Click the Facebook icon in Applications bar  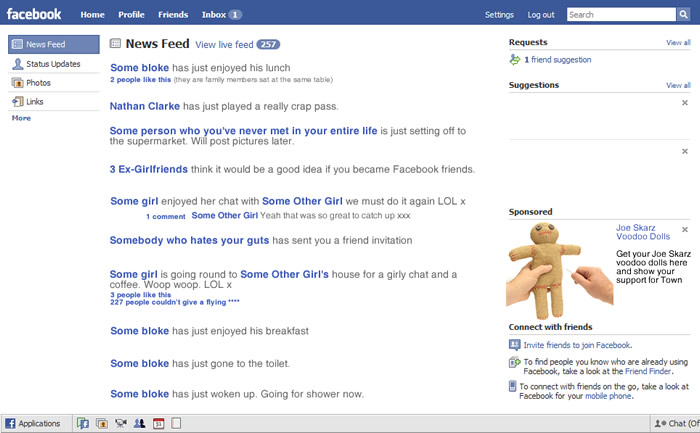pyautogui.click(x=10, y=423)
